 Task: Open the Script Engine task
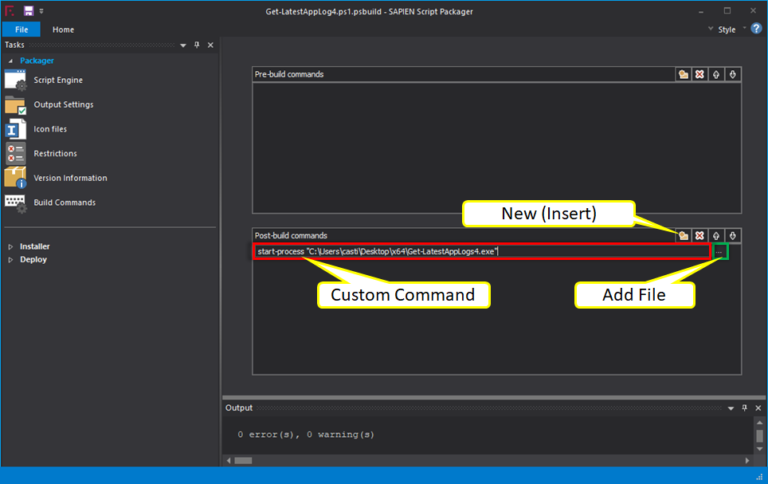pos(44,80)
